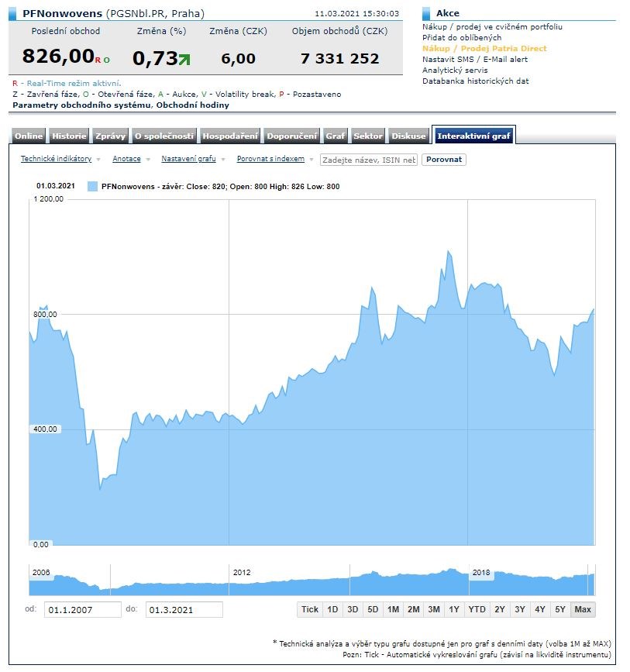Open the Hospodaření tab
The width and height of the screenshot is (630, 672).
(230, 136)
